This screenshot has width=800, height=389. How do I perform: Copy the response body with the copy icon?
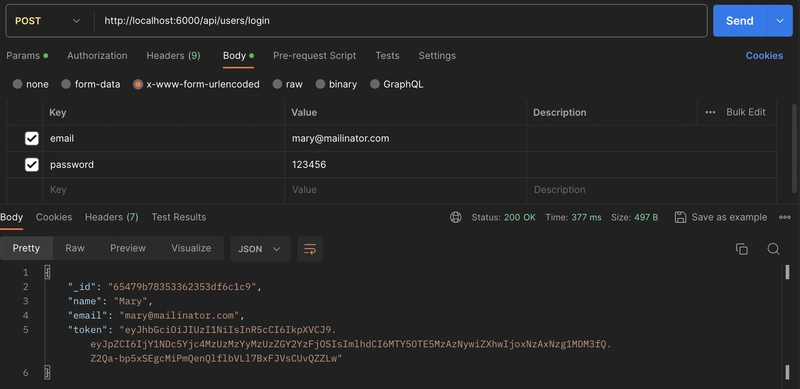[x=741, y=249]
